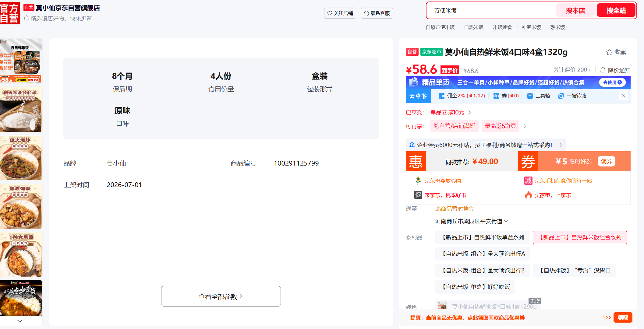Select the 猛火爆炒 thumbnail
Image resolution: width=644 pixels, height=329 pixels.
pyautogui.click(x=21, y=158)
